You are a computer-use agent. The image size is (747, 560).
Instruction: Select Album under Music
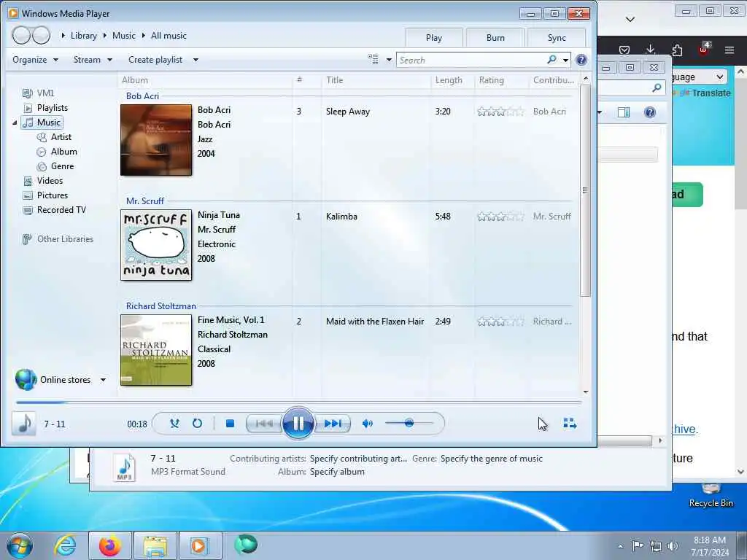pyautogui.click(x=57, y=152)
